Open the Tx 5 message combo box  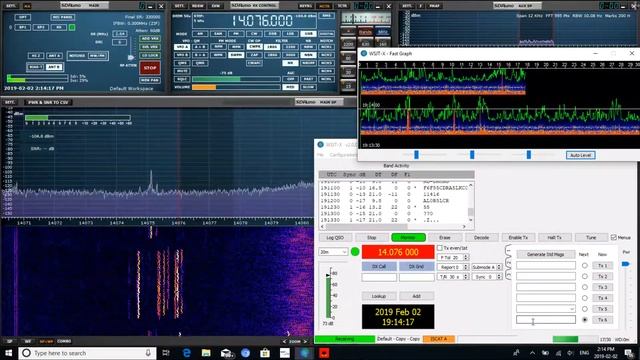click(x=546, y=309)
